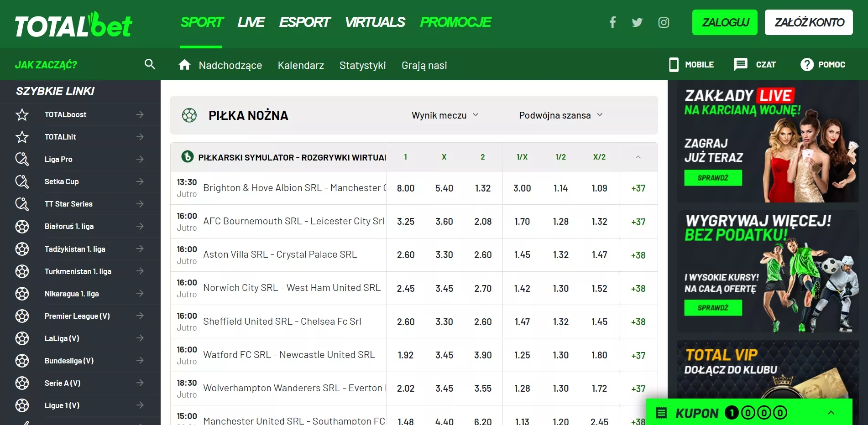Select X/2 odds 1.72 for Wolverhampton match

[x=599, y=389]
